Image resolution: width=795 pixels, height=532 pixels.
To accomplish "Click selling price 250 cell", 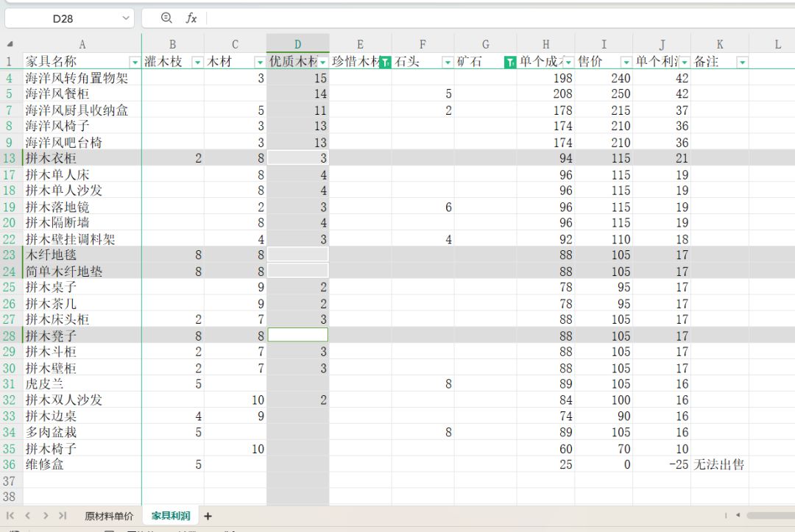I will [x=604, y=93].
